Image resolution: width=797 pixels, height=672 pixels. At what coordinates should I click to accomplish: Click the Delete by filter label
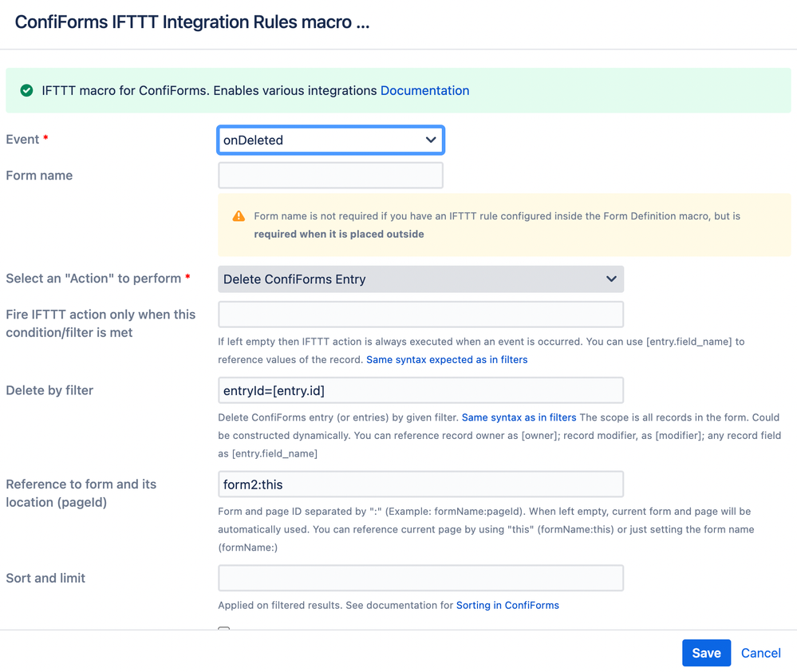(49, 390)
